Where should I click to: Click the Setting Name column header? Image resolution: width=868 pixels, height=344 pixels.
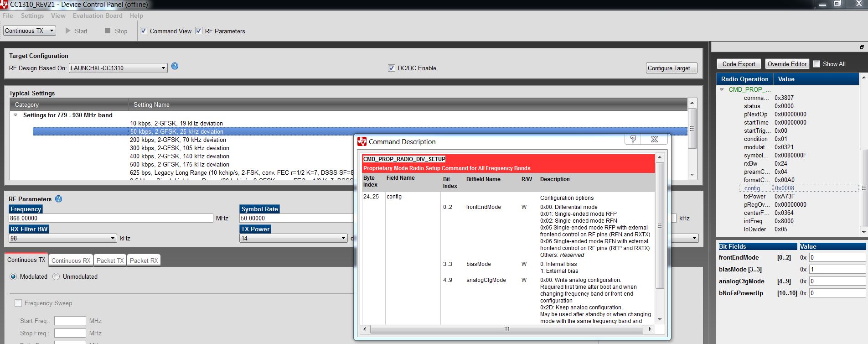(408, 104)
